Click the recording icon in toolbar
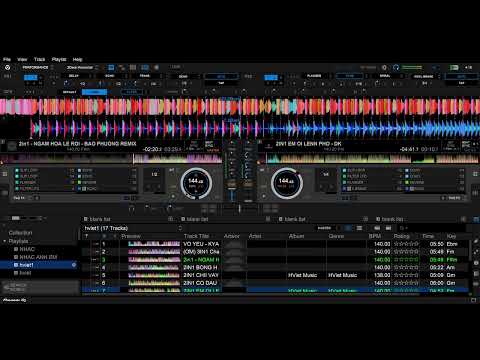The image size is (480, 360). 156,67
